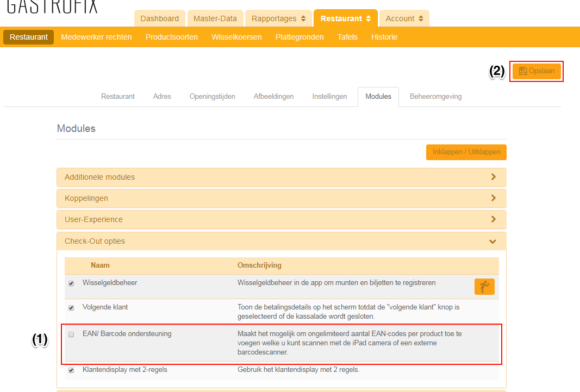Open the Beheeromgeving tab
This screenshot has height=392, width=580.
coord(435,97)
